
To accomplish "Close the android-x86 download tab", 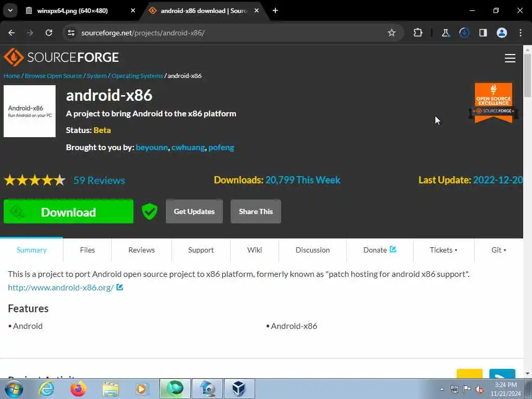I will (x=257, y=10).
